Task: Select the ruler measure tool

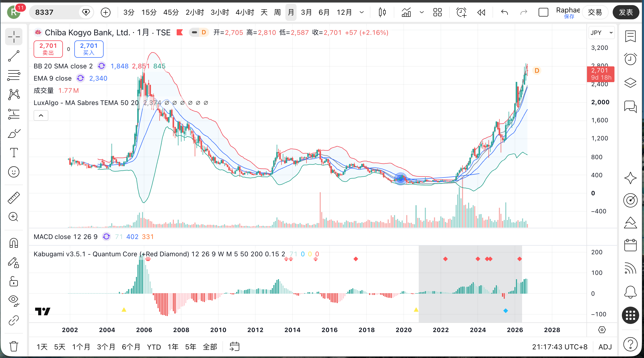Action: (x=14, y=198)
